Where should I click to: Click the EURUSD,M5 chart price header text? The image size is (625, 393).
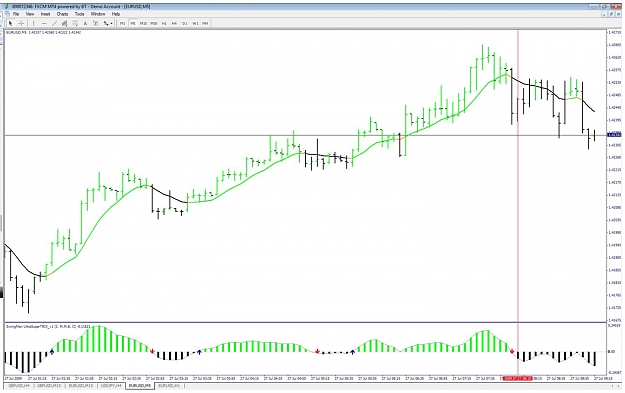[x=43, y=32]
